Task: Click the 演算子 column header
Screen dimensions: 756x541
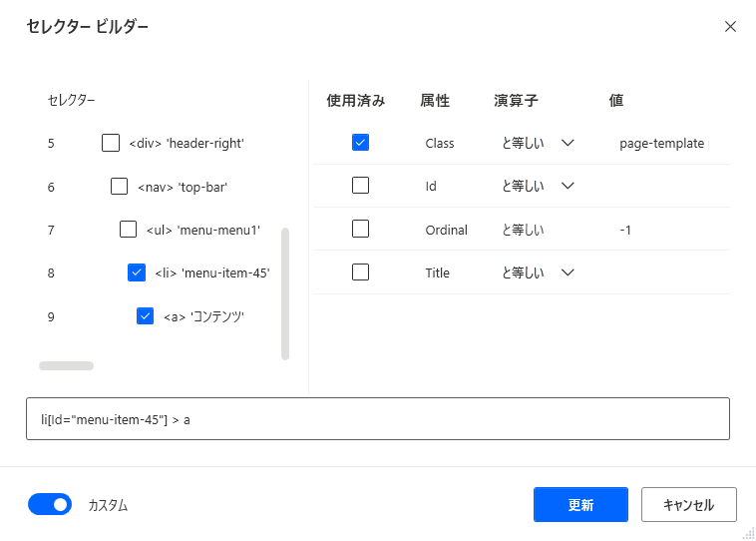Action: coord(516,101)
